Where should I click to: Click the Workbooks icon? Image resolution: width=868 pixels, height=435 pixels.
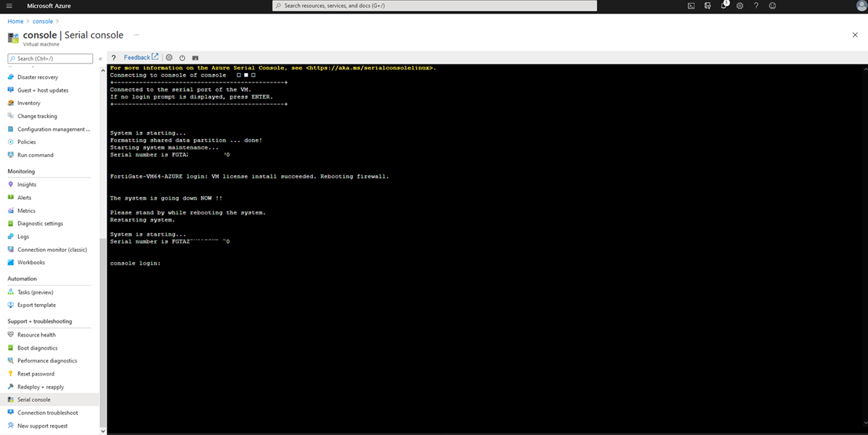[11, 263]
